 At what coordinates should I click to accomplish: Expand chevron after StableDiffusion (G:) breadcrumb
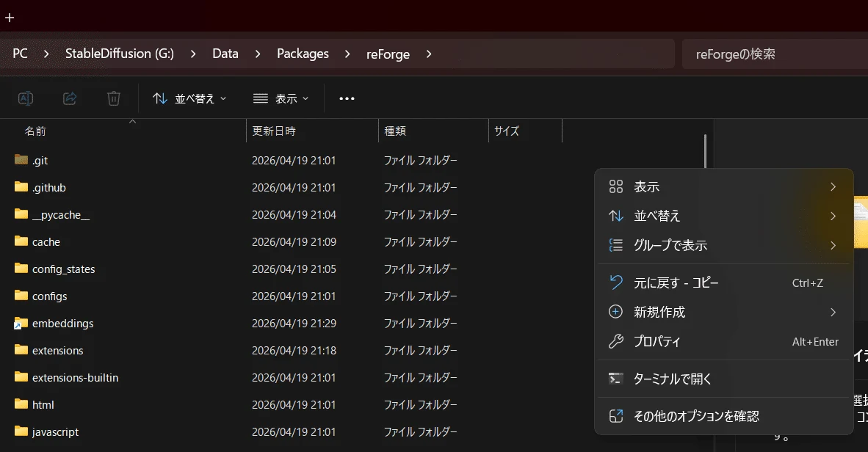click(192, 54)
